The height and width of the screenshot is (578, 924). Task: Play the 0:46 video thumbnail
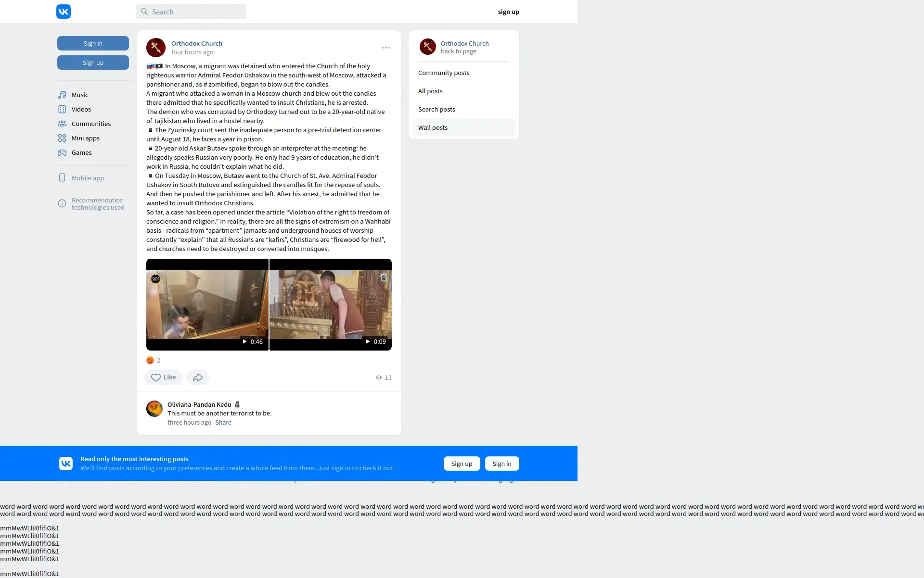tap(207, 304)
